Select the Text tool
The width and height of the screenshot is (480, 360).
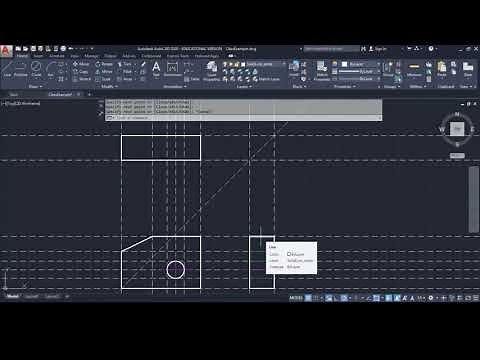156,69
